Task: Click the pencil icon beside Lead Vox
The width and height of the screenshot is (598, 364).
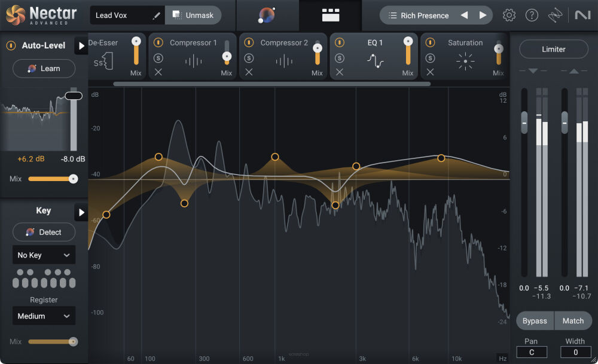Action: click(157, 16)
